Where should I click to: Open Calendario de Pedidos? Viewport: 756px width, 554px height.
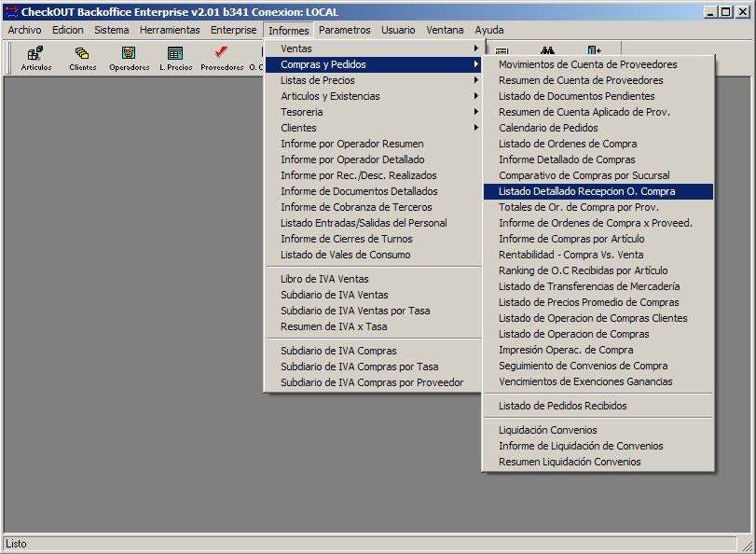pos(598,128)
